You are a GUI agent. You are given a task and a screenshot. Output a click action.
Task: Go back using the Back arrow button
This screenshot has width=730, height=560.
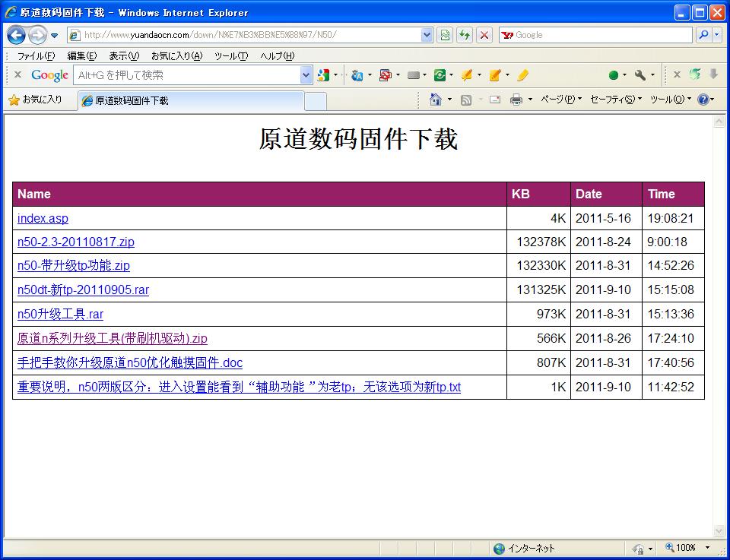[16, 35]
